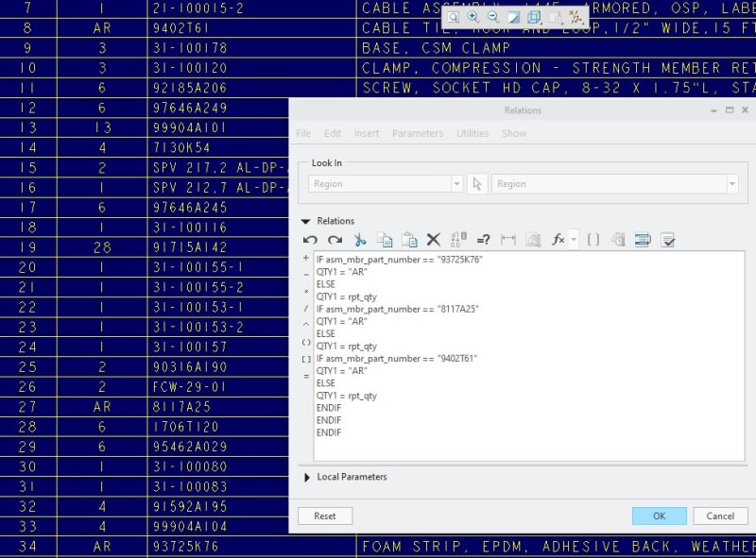Insert minus operator into relations
This screenshot has width=756, height=558.
[305, 275]
